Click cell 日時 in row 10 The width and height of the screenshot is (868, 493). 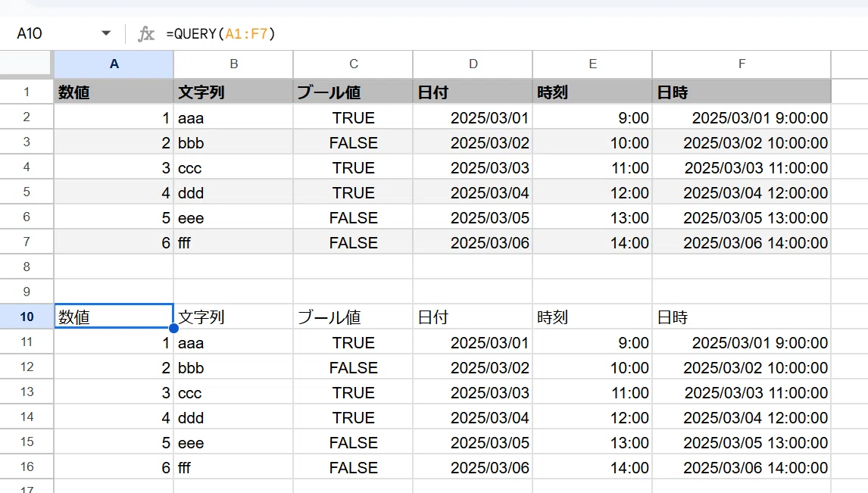742,317
